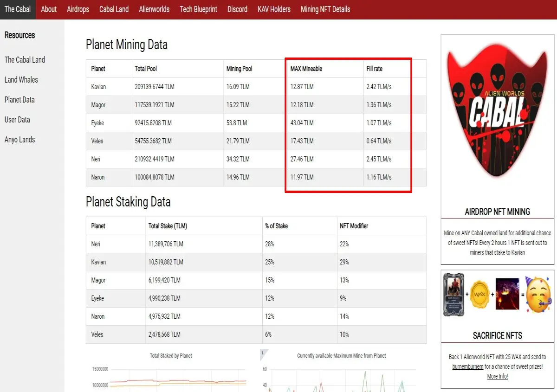This screenshot has height=392, width=557.
Task: Click the Total Staked by Planet chart title
Action: pos(171,356)
